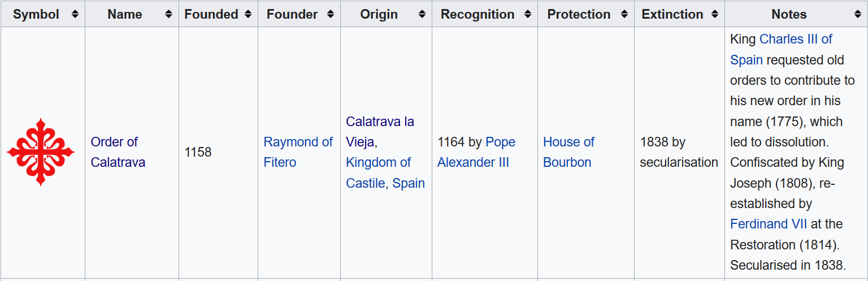Sort table by Extinction arrow icon

pyautogui.click(x=715, y=14)
